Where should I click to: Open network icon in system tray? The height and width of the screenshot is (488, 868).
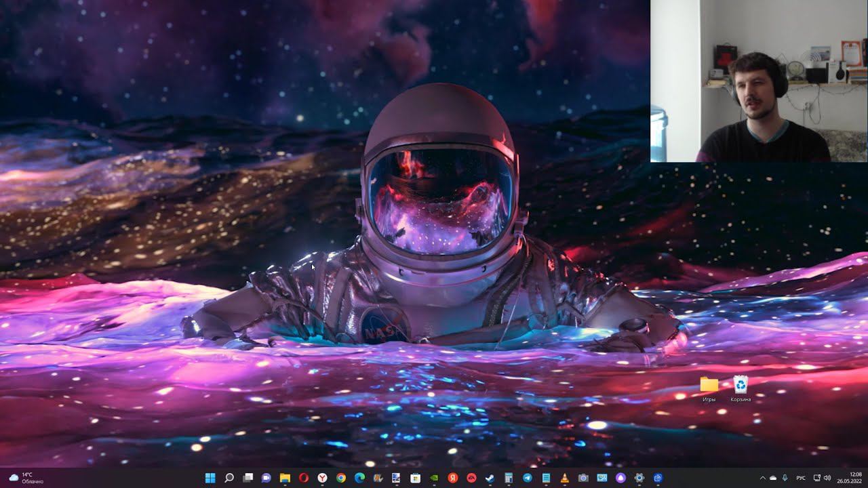817,478
